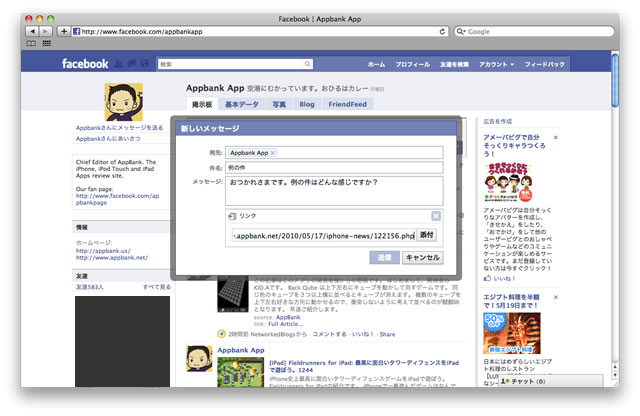
Task: Remove Appbank App recipient token
Action: tap(273, 153)
